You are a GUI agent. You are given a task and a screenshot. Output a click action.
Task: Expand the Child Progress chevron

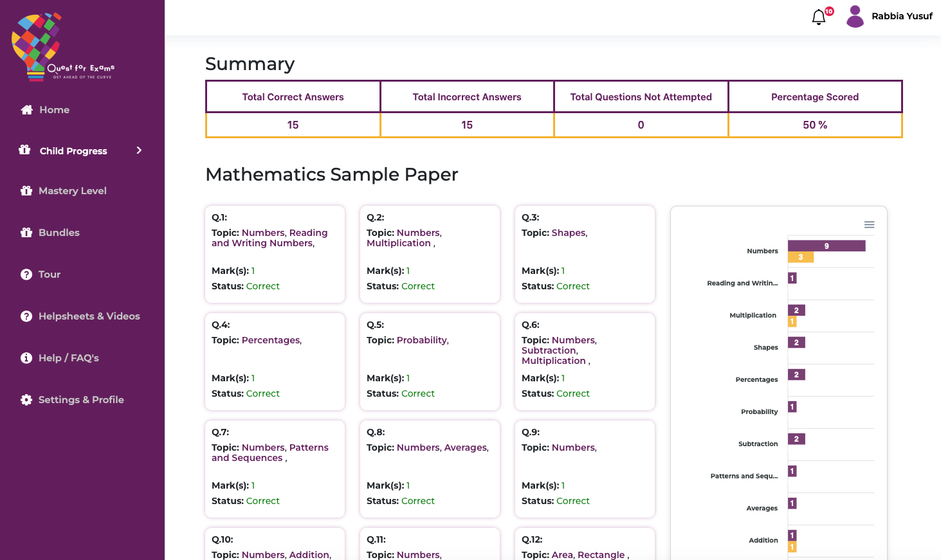[x=139, y=150]
